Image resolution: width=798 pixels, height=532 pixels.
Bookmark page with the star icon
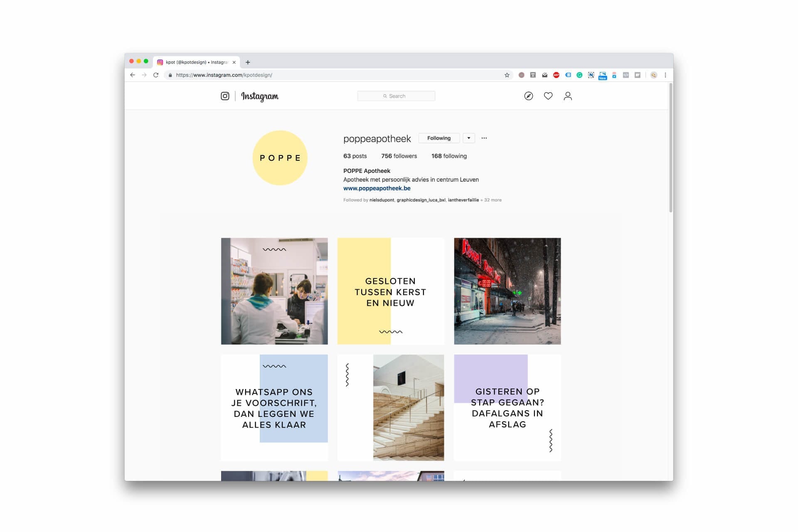point(507,75)
